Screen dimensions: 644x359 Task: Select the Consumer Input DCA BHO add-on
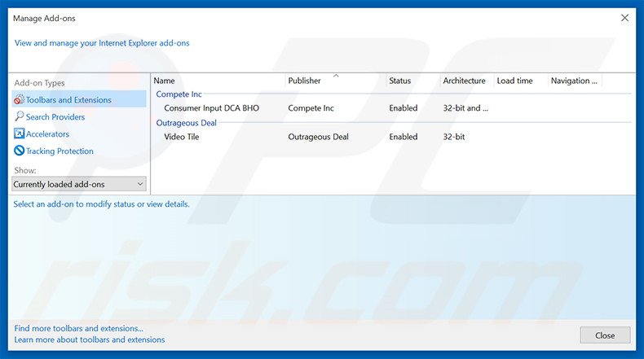pos(211,108)
